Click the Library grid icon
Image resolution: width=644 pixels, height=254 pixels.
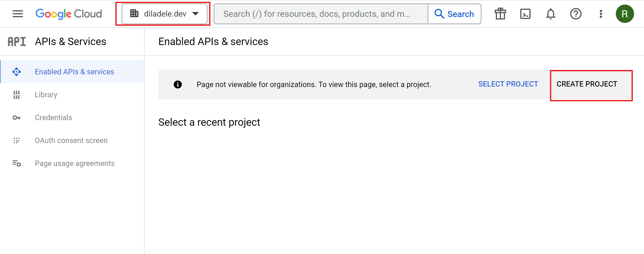click(x=17, y=95)
